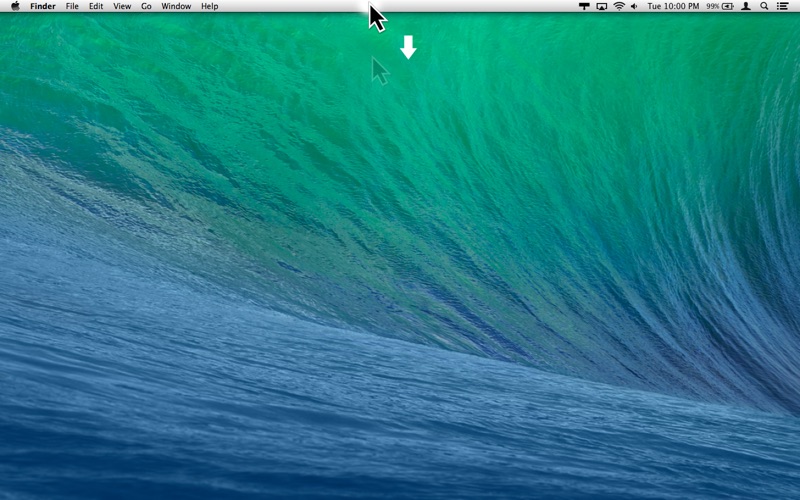
Task: Open the Finder application menu
Action: 43,6
